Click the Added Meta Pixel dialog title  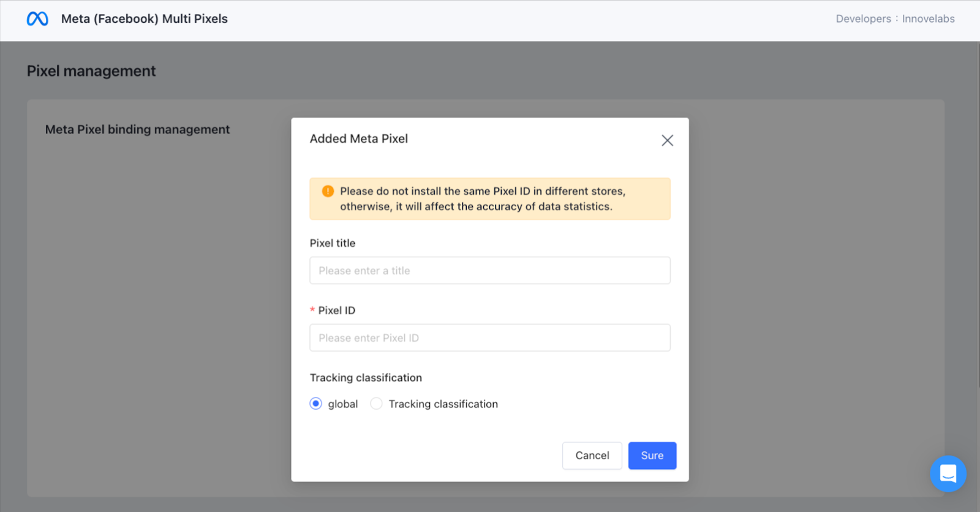pyautogui.click(x=358, y=139)
